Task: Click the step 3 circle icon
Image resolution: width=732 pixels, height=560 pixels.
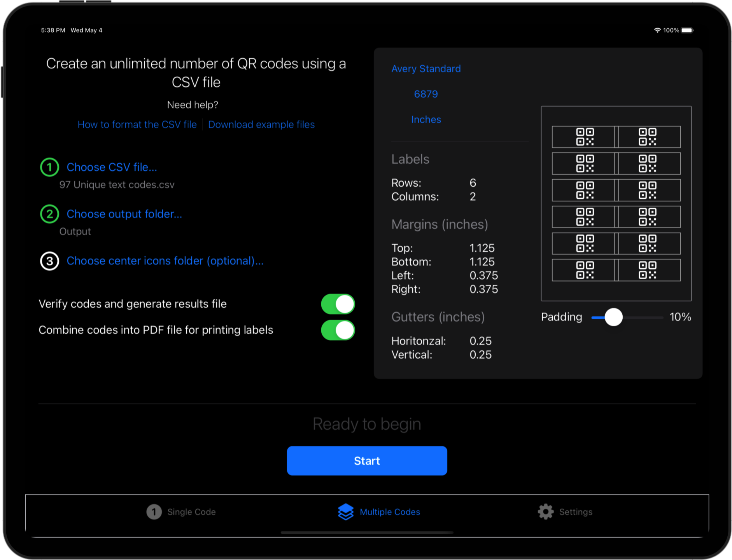Action: (x=49, y=261)
